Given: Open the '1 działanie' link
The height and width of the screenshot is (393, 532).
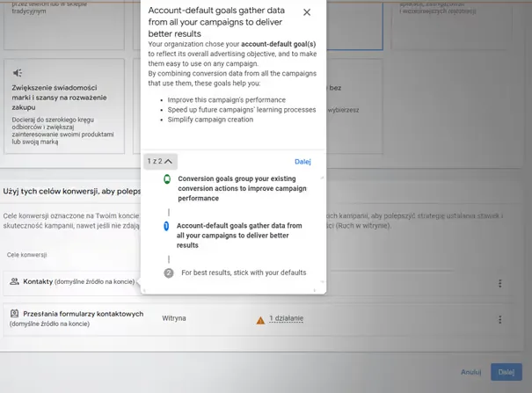Looking at the screenshot, I should (286, 318).
